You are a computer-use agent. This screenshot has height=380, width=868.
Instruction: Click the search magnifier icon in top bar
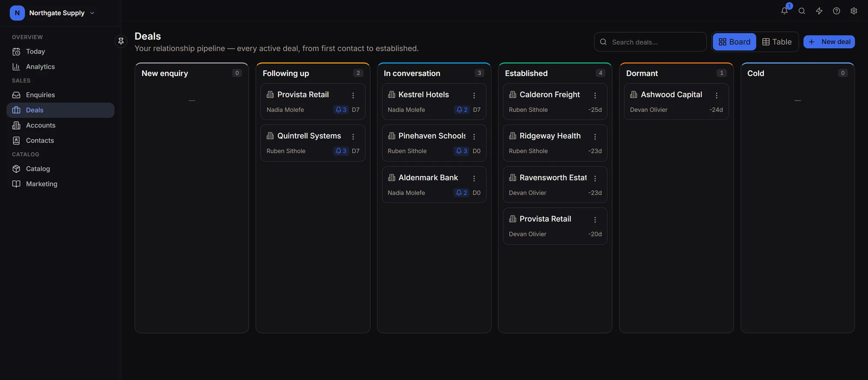[802, 11]
